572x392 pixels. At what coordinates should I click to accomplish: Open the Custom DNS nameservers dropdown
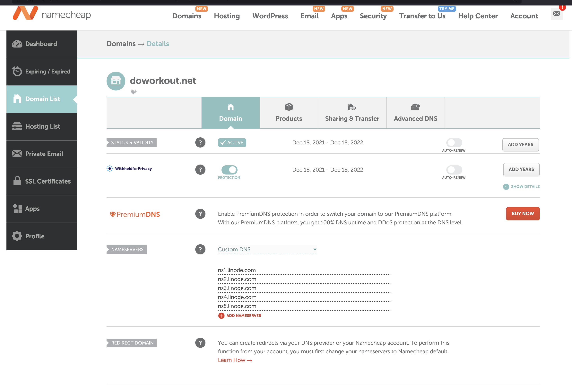pos(267,249)
